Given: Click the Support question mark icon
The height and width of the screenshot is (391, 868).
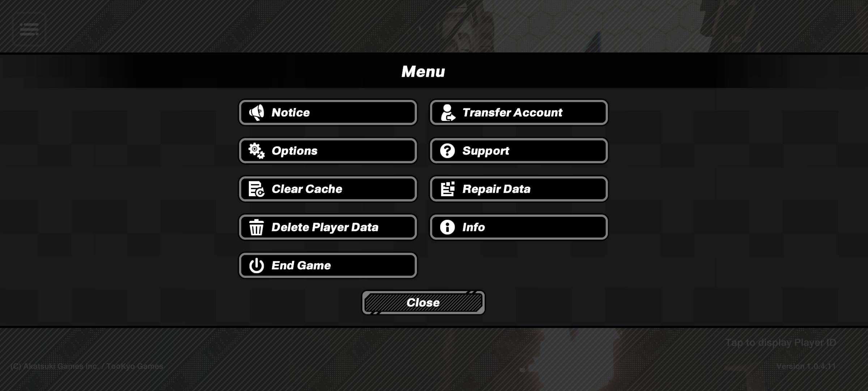Looking at the screenshot, I should click(447, 151).
